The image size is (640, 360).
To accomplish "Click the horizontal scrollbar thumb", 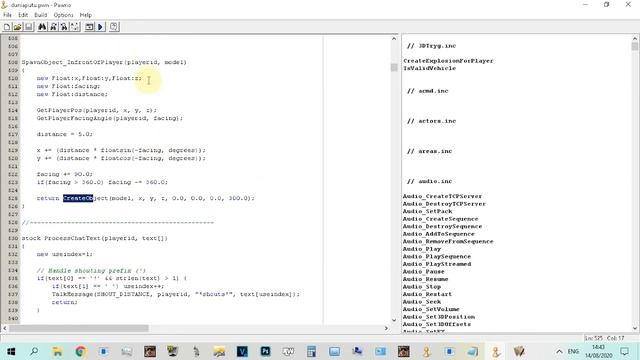I will [x=79, y=328].
